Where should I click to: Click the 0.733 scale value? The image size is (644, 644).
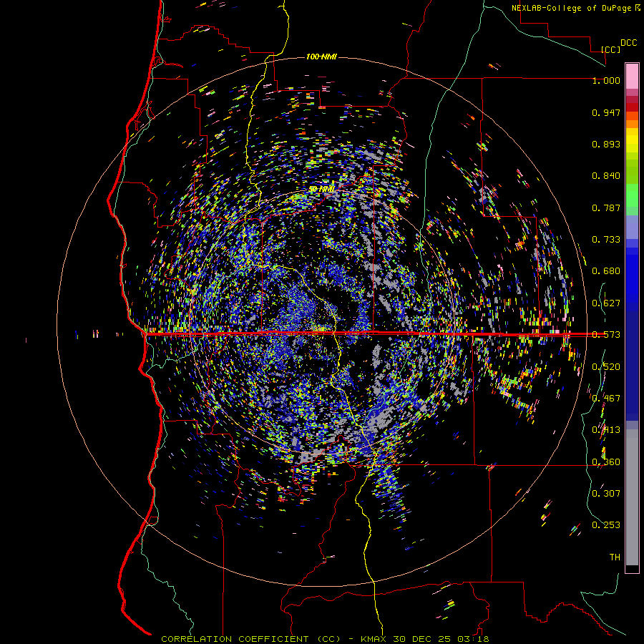click(x=606, y=240)
